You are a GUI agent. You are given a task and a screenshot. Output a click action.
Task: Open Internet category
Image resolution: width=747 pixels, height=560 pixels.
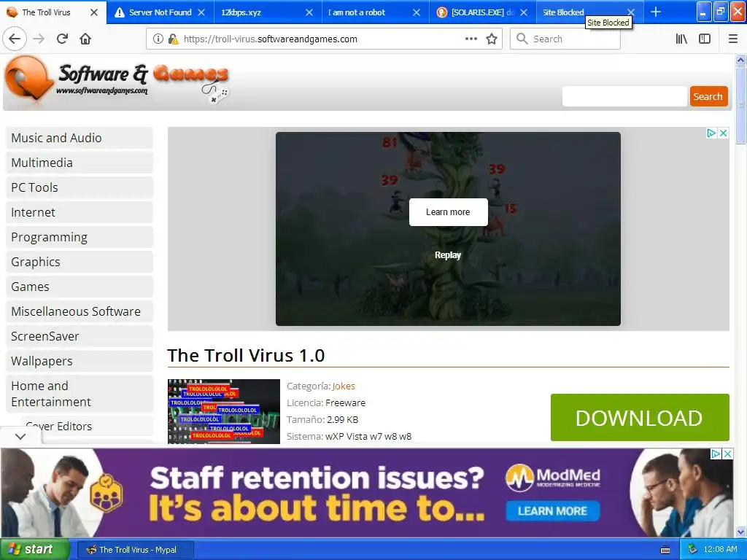79,212
